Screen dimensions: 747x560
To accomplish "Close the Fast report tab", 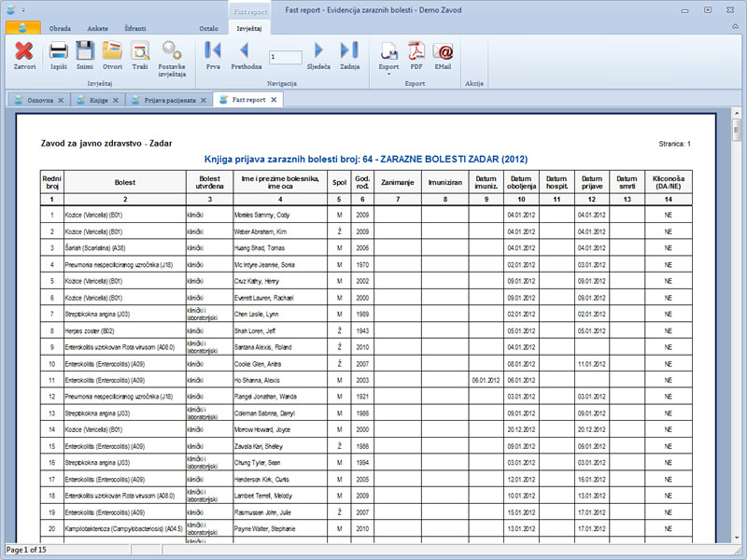I will click(274, 100).
